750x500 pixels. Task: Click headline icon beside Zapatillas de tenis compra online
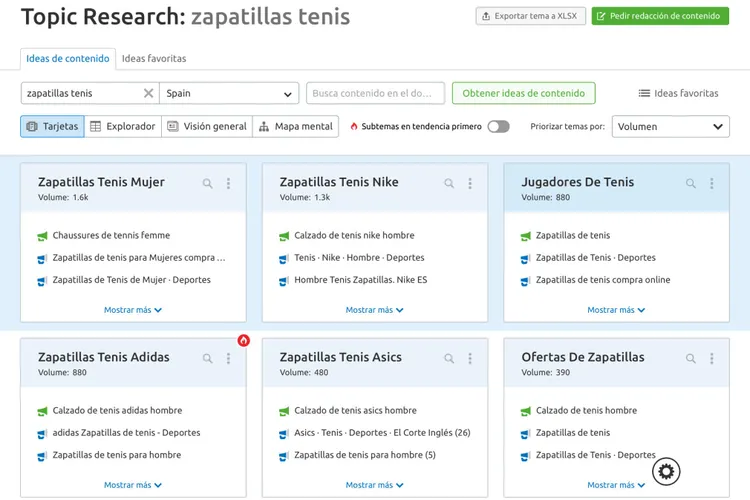click(x=525, y=281)
